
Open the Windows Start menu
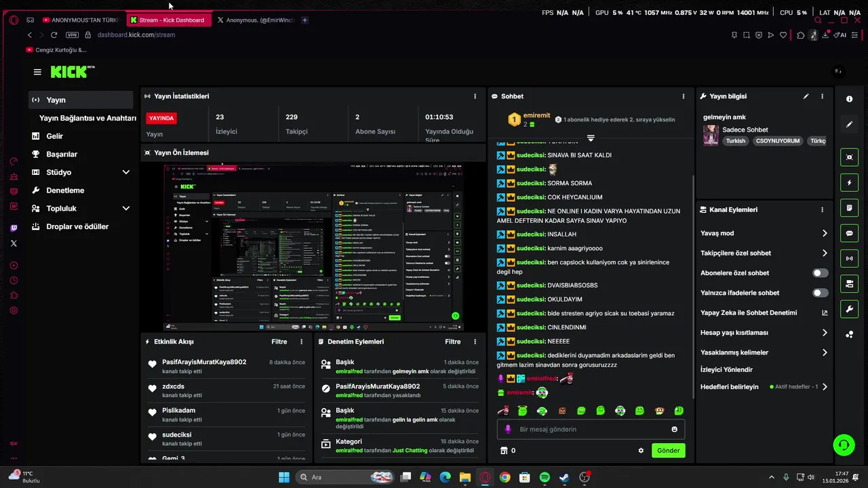pos(284,477)
